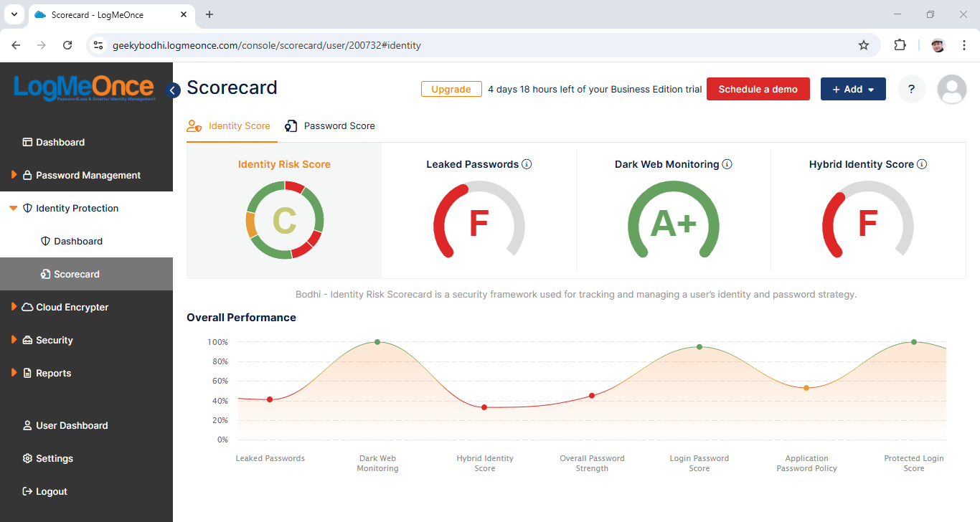The image size is (980, 522).
Task: Click the Cloud Encrypter cloud icon
Action: (27, 307)
